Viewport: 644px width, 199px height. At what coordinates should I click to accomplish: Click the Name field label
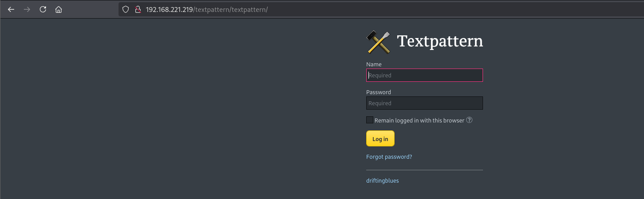pyautogui.click(x=374, y=64)
